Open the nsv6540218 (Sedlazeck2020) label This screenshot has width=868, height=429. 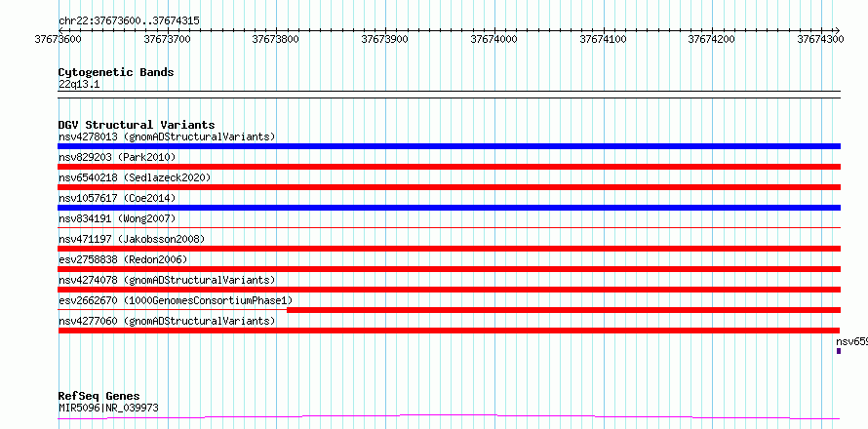tap(135, 177)
